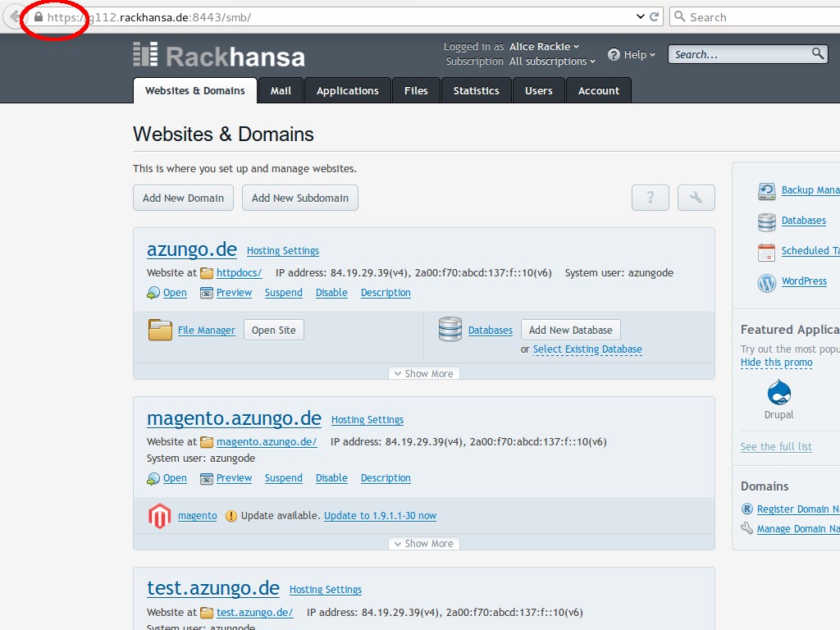Image resolution: width=840 pixels, height=630 pixels.
Task: Click the Preview icon under azungo.de
Action: point(206,293)
